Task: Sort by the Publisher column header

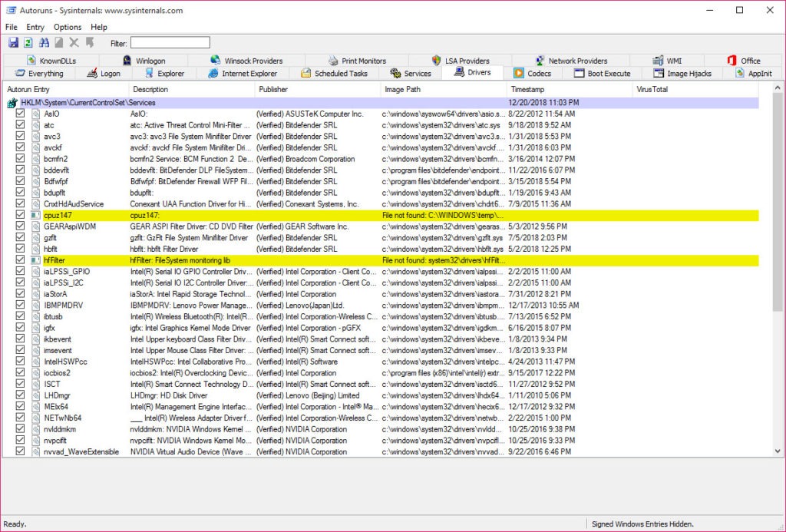Action: click(317, 89)
